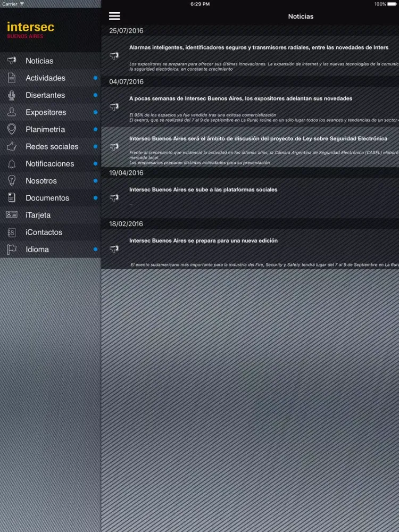Click blue dot next to Nosotros
Viewport: 399px width, 532px height.
[95, 181]
